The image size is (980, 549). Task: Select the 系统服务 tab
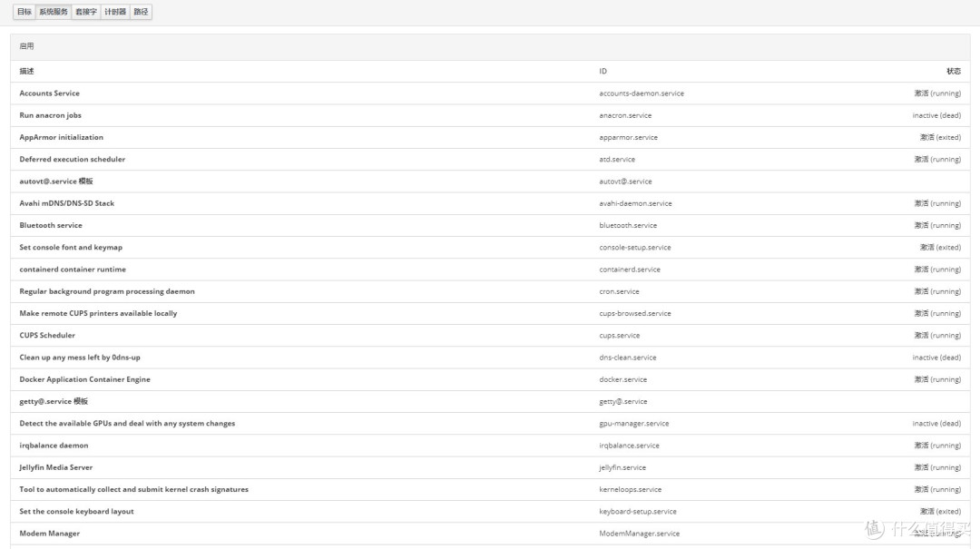click(x=53, y=12)
